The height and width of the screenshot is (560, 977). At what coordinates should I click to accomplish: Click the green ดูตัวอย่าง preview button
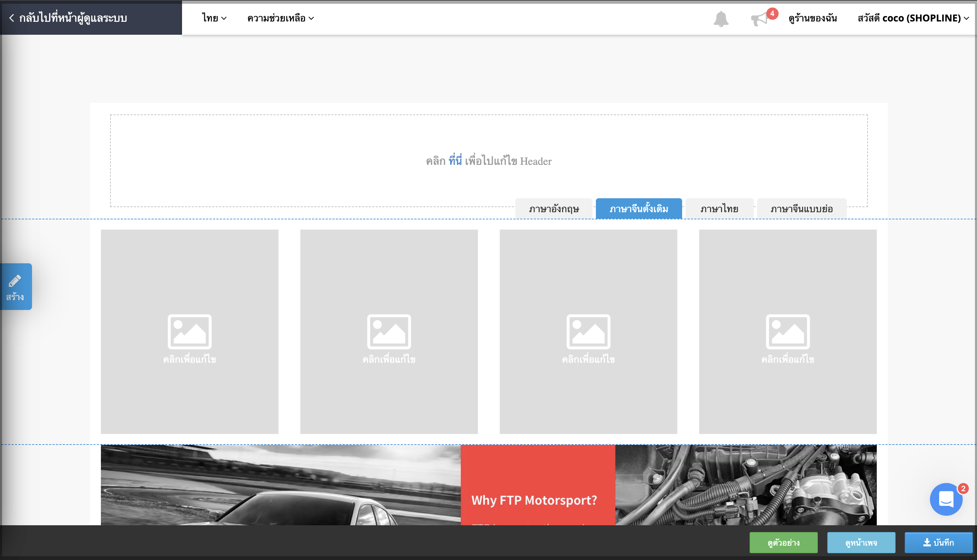[x=783, y=542]
